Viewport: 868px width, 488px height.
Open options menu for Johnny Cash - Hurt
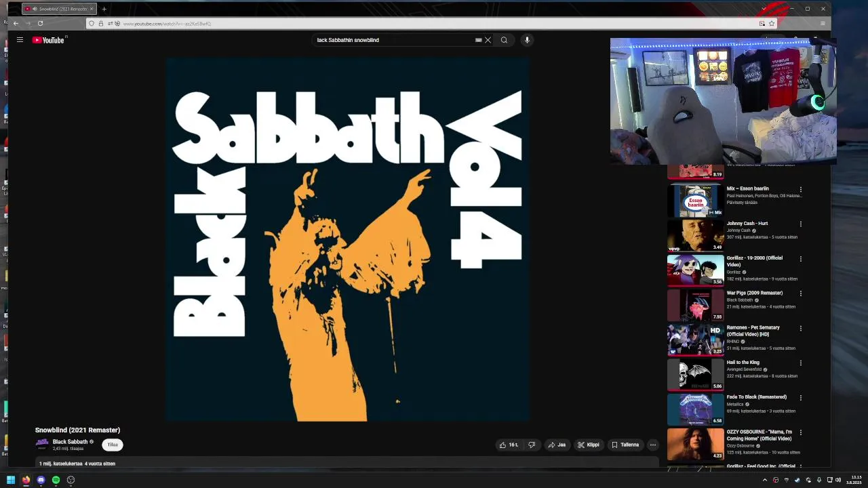[x=800, y=224]
